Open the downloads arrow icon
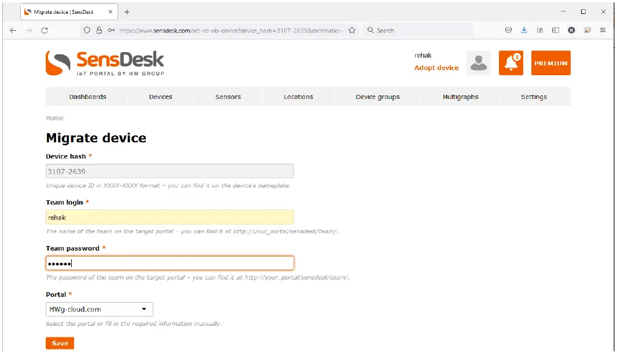The height and width of the screenshot is (364, 617). [x=524, y=30]
